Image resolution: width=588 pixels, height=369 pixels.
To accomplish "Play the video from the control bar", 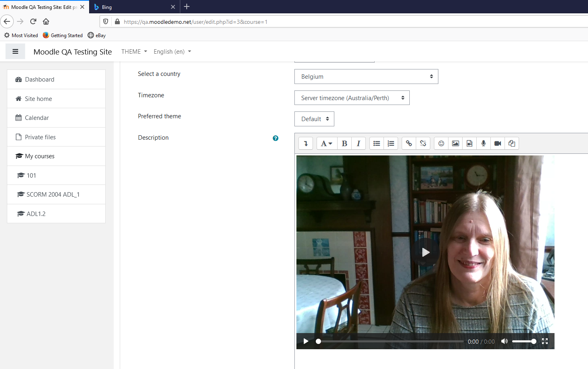I will click(x=306, y=341).
